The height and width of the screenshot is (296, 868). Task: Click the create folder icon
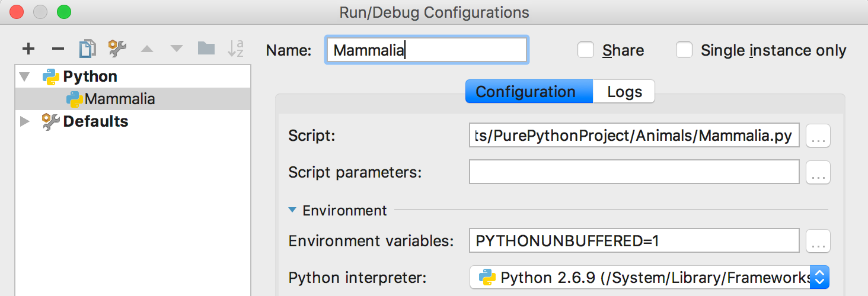206,49
